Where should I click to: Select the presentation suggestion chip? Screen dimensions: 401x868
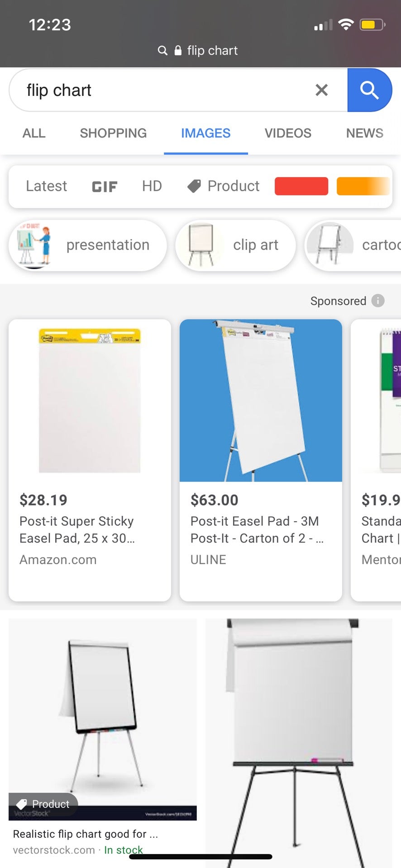[x=88, y=245]
